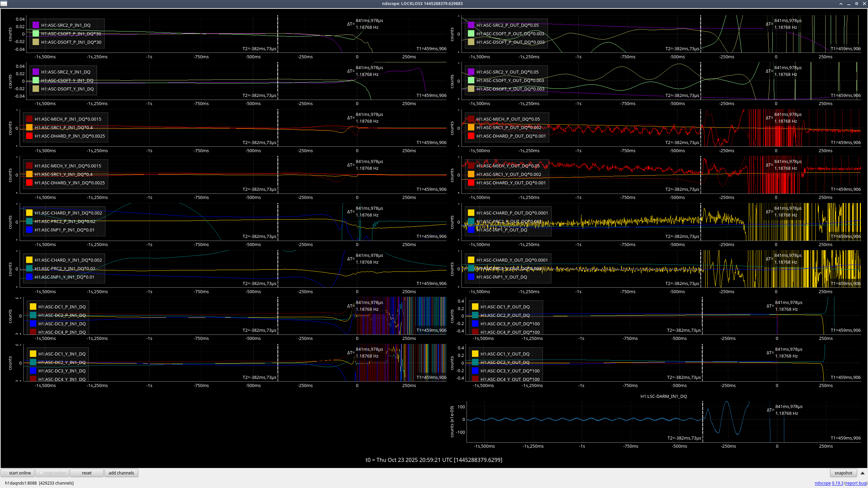Select the orange H1:ASC-SRC1_P_IN1_DQ*0.4 legend marker
Viewport: 868px width, 488px height.
click(x=29, y=127)
